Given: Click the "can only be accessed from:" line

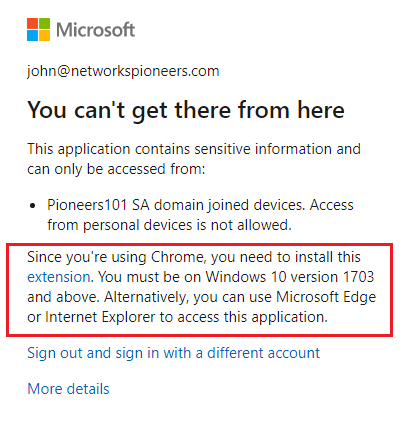Looking at the screenshot, I should pos(116,169).
